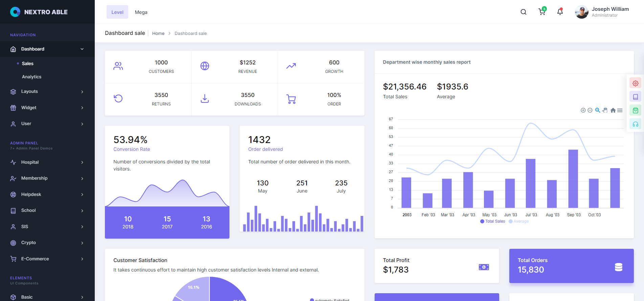
Task: Click the Widget gift icon in sidebar
Action: [x=13, y=108]
